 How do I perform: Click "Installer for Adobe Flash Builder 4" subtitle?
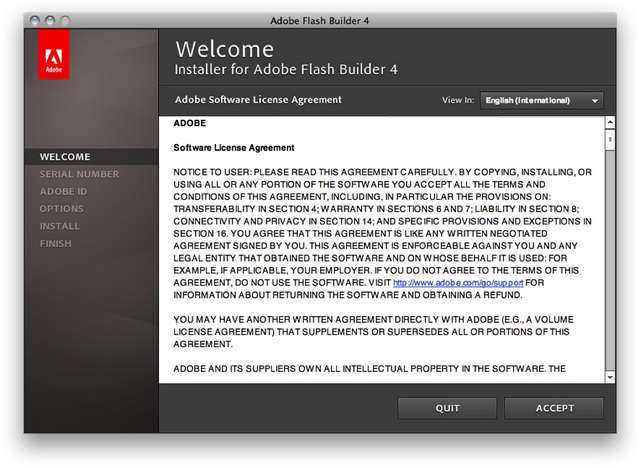286,69
